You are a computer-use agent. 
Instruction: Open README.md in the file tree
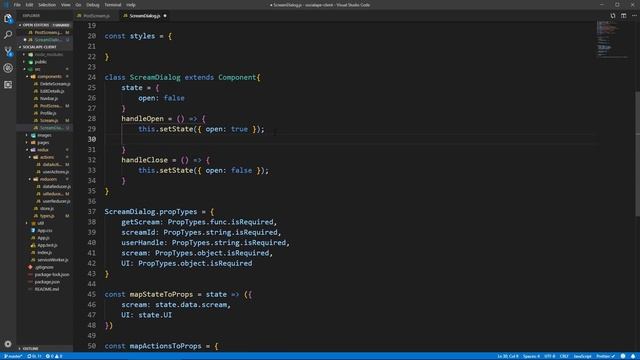47,289
